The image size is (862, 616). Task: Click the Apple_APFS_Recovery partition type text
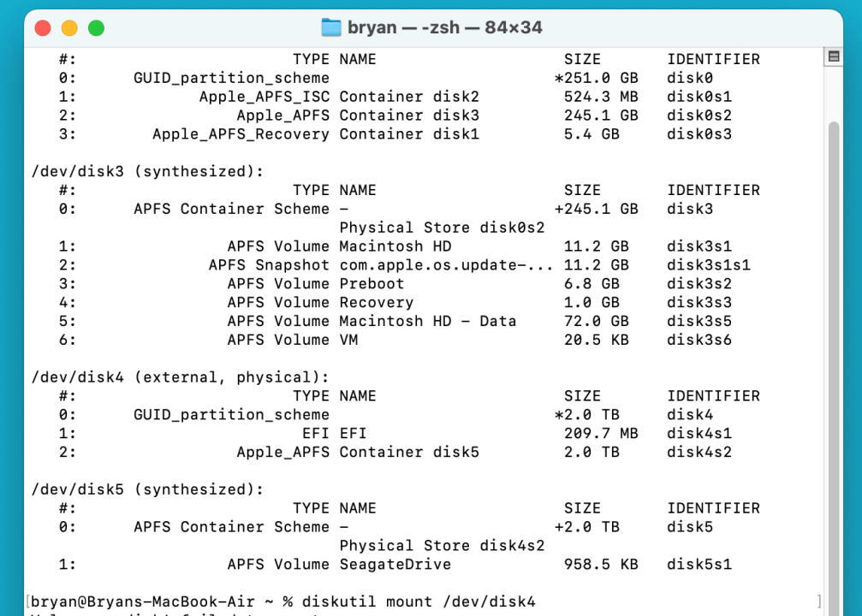(x=241, y=134)
